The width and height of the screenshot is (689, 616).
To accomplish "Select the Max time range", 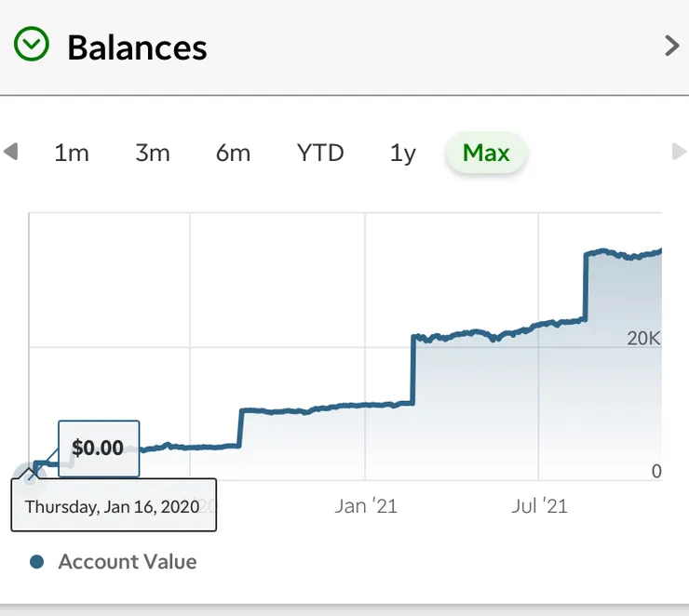I will [x=486, y=153].
